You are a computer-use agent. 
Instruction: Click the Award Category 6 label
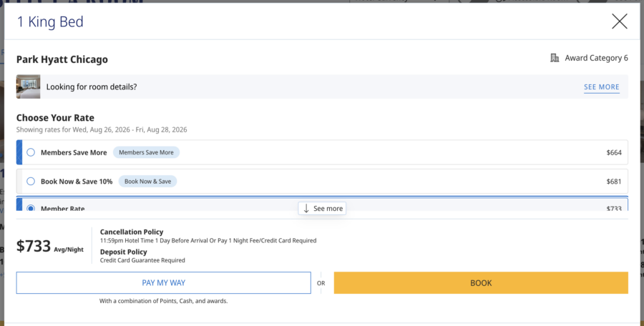[x=596, y=58]
